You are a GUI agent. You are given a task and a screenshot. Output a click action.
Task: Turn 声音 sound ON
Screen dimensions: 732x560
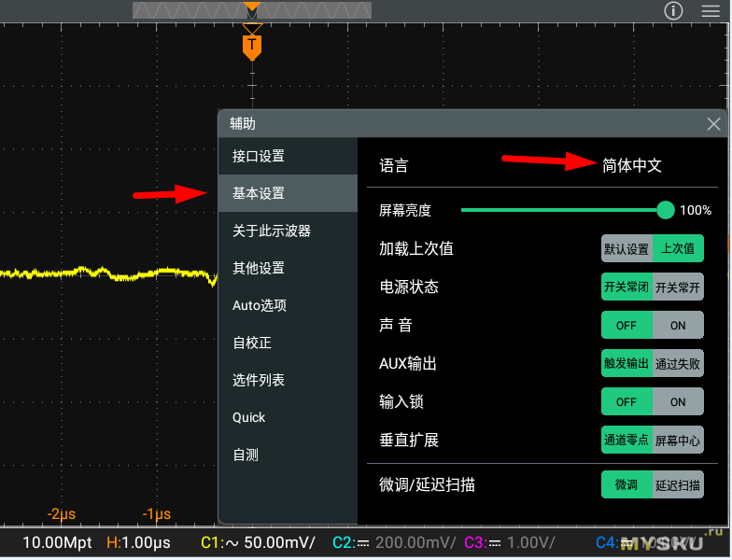[678, 326]
